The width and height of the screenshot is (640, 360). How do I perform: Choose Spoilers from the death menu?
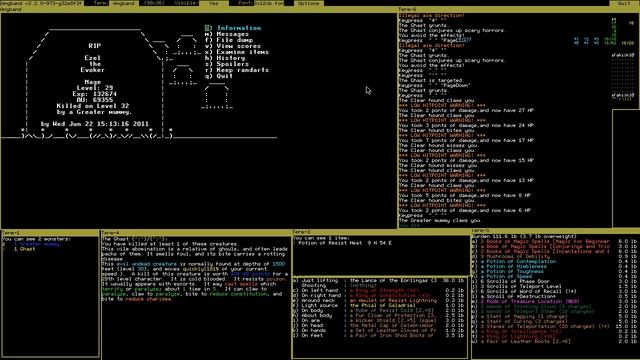pyautogui.click(x=227, y=64)
